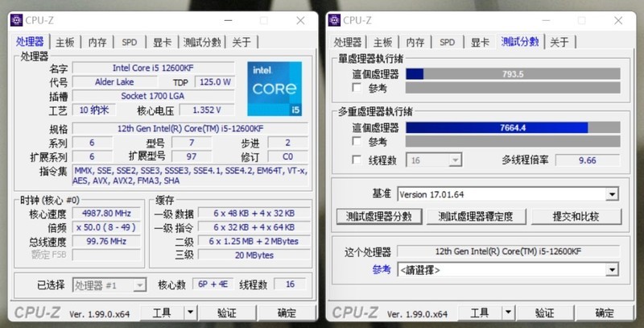Minimize the right CPU-Z window
Image resolution: width=644 pixels, height=328 pixels.
(546, 21)
